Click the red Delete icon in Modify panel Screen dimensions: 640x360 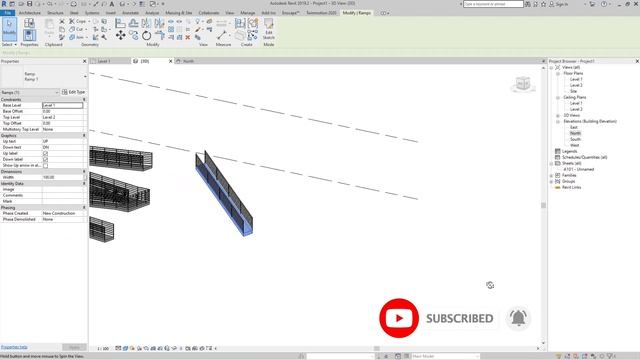point(188,37)
